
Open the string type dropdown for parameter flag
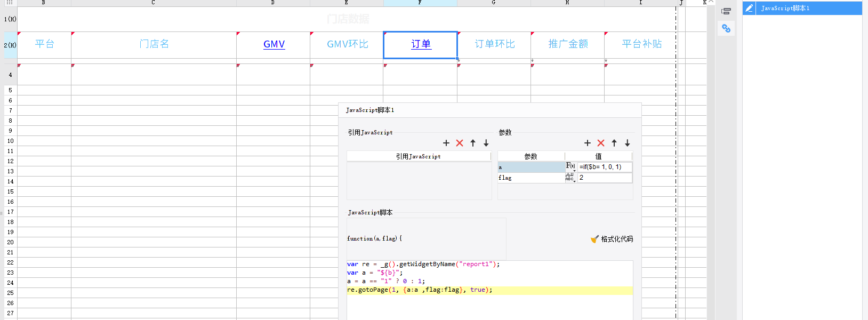pos(570,178)
